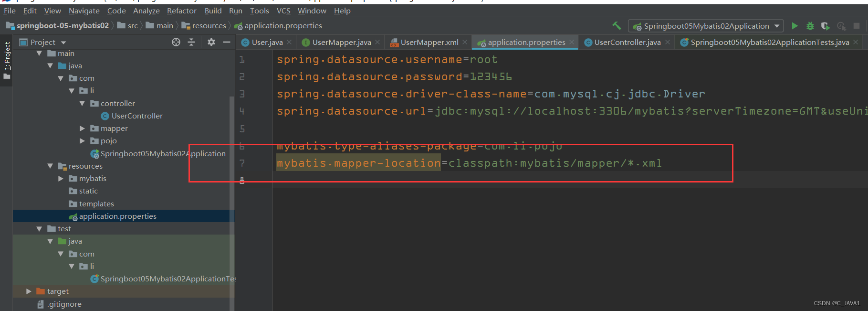
Task: Click springboot-05-mybatis02 breadcrumb
Action: tap(57, 26)
